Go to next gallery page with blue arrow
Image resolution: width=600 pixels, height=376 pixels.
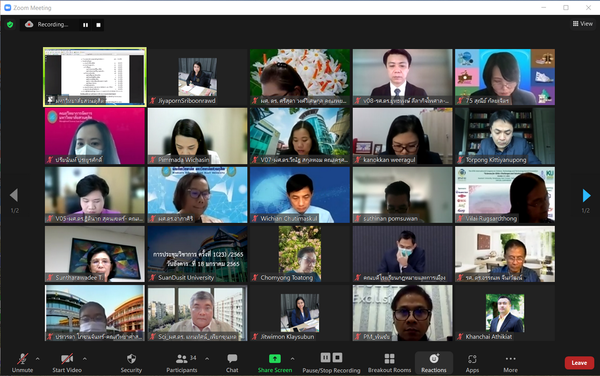586,195
